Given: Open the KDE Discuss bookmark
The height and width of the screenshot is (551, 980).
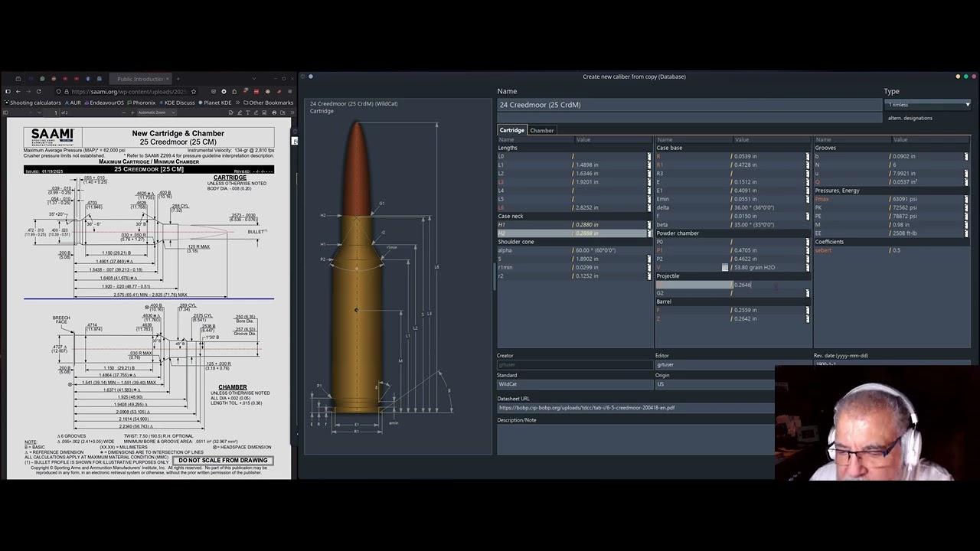Looking at the screenshot, I should (x=177, y=103).
